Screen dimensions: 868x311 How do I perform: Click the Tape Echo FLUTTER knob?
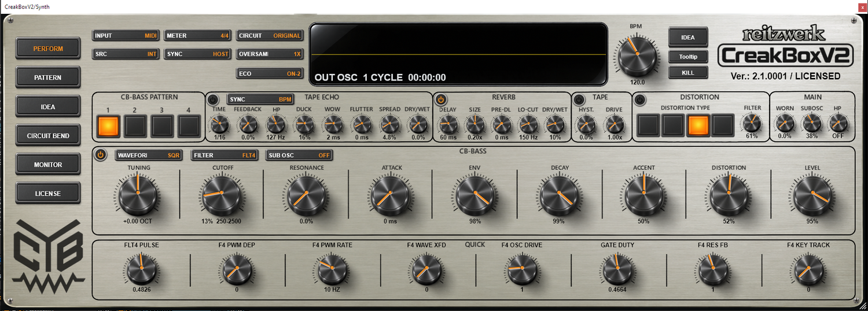coord(362,124)
